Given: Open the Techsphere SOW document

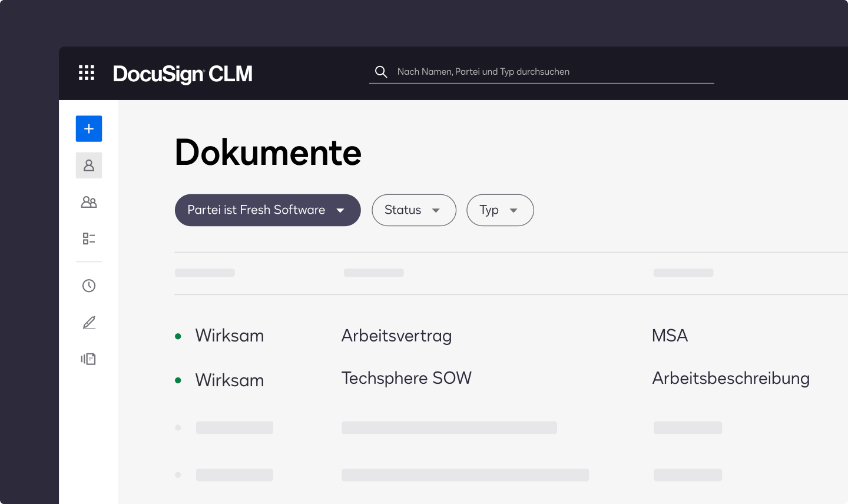Looking at the screenshot, I should click(406, 378).
